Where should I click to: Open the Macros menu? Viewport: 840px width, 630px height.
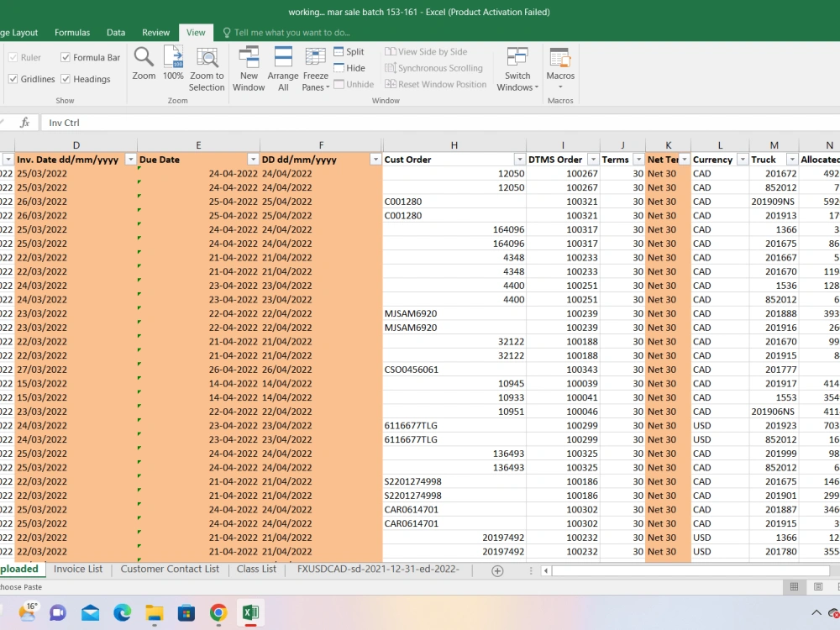560,69
